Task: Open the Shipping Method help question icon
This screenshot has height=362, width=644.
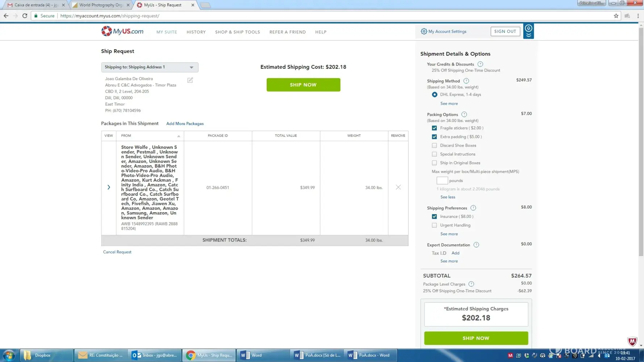Action: click(466, 81)
